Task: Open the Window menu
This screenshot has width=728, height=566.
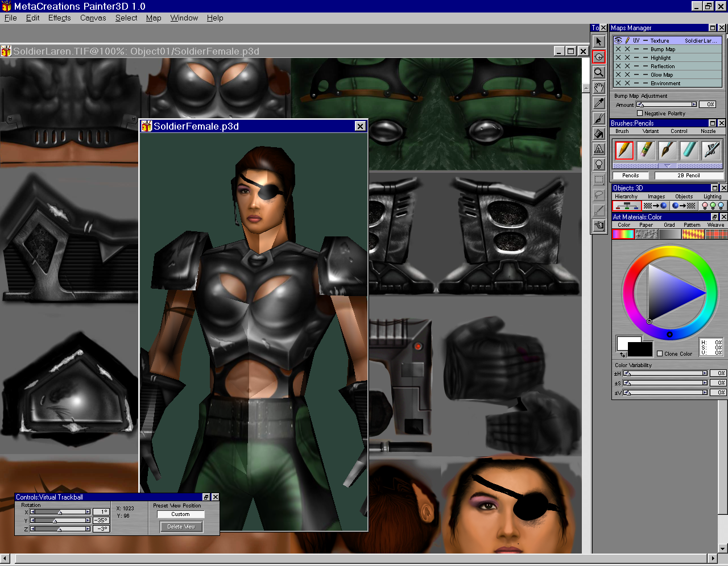Action: 184,18
